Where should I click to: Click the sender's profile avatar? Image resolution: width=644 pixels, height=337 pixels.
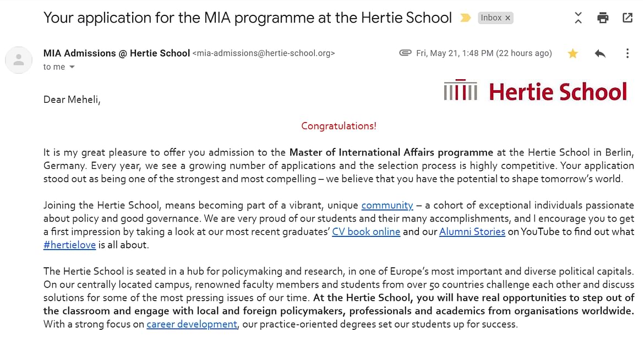(19, 60)
